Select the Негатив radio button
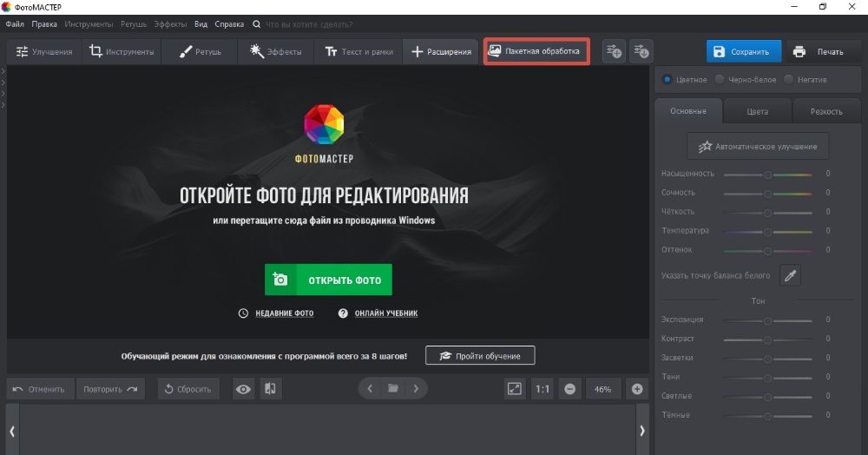Image resolution: width=868 pixels, height=455 pixels. 789,79
